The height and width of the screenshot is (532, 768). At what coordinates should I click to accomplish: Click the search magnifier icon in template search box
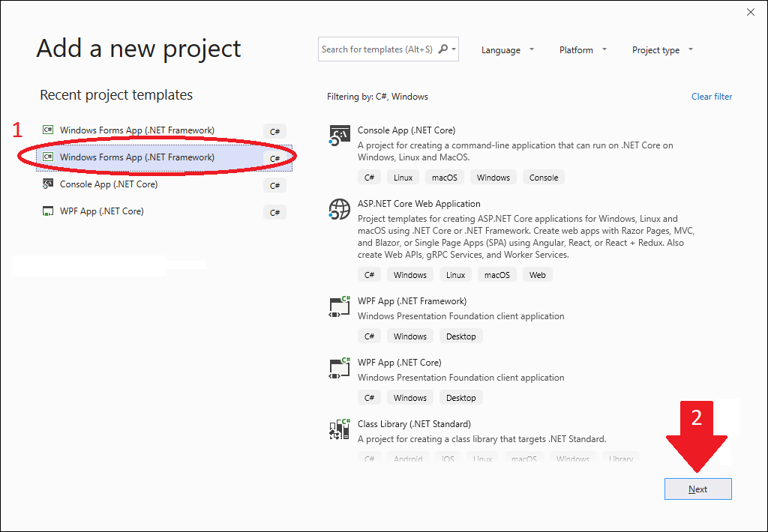pyautogui.click(x=442, y=49)
